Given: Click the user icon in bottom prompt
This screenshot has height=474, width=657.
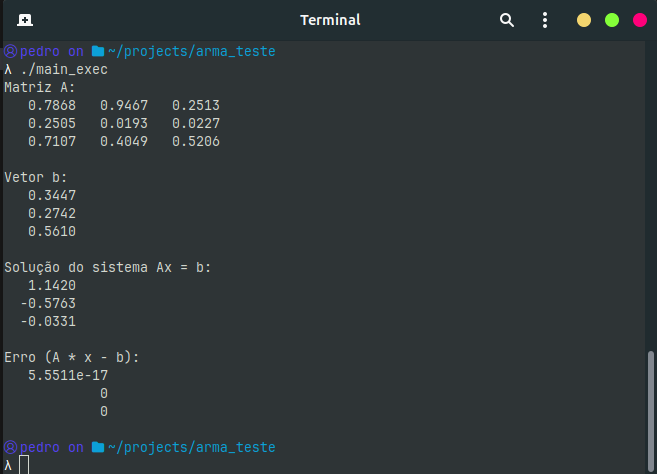Looking at the screenshot, I should pos(10,447).
